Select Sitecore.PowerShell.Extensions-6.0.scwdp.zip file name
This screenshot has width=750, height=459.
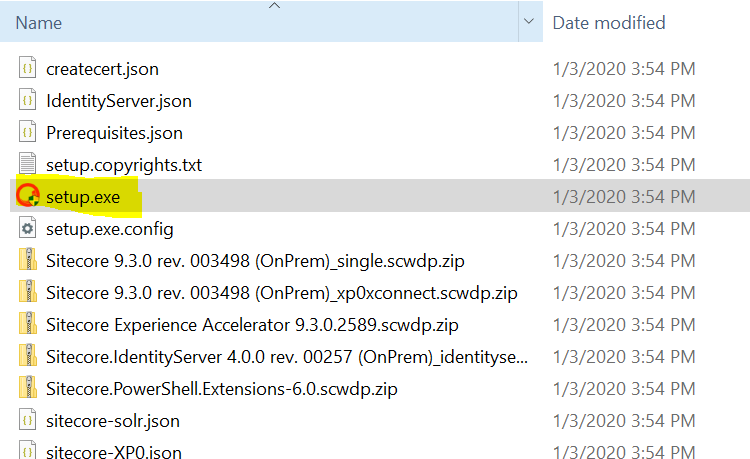[x=221, y=389]
